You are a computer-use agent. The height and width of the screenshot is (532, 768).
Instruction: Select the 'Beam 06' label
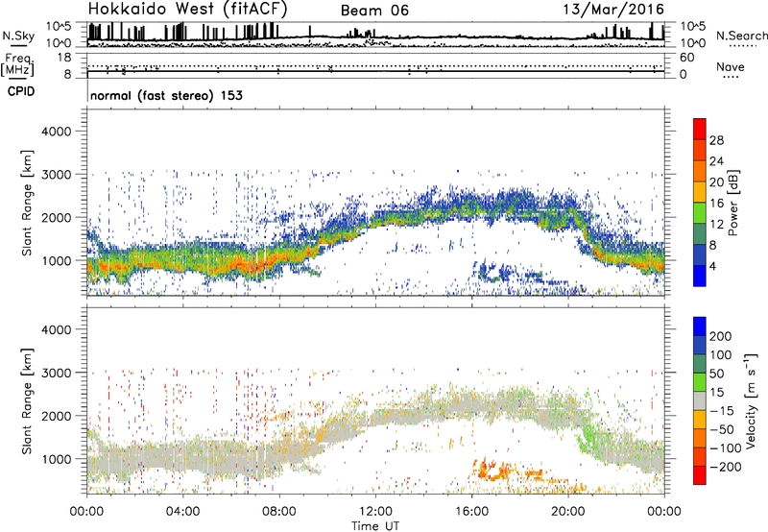click(374, 11)
